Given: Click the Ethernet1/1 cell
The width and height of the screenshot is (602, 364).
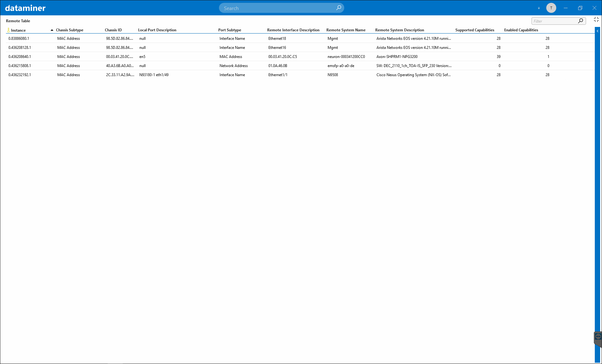Looking at the screenshot, I should tap(278, 75).
